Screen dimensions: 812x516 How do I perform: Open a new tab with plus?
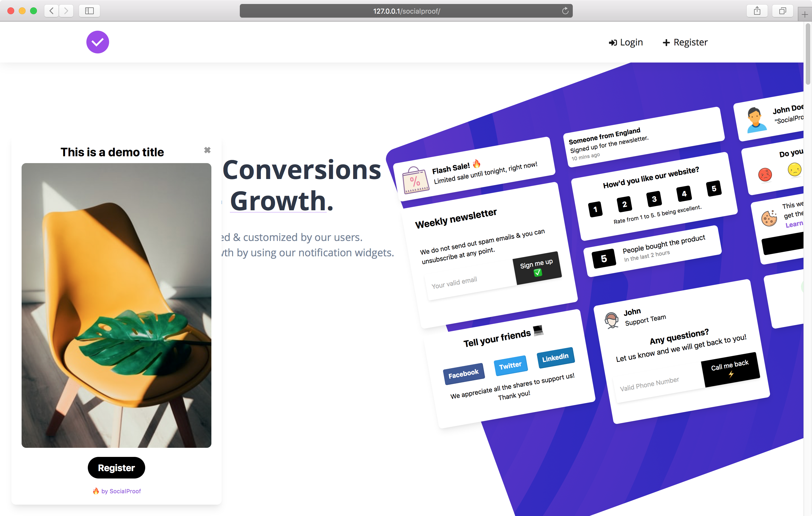pos(805,14)
